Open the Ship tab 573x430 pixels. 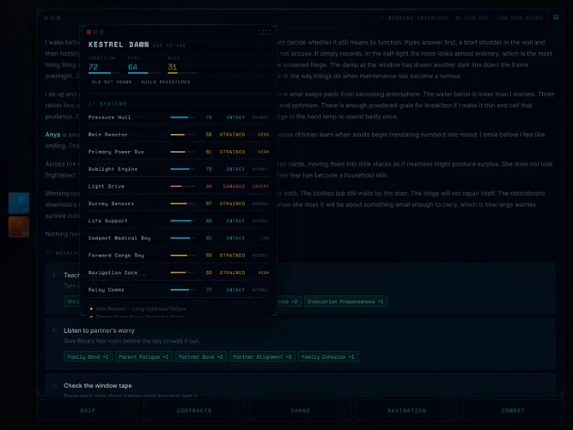pyautogui.click(x=88, y=411)
